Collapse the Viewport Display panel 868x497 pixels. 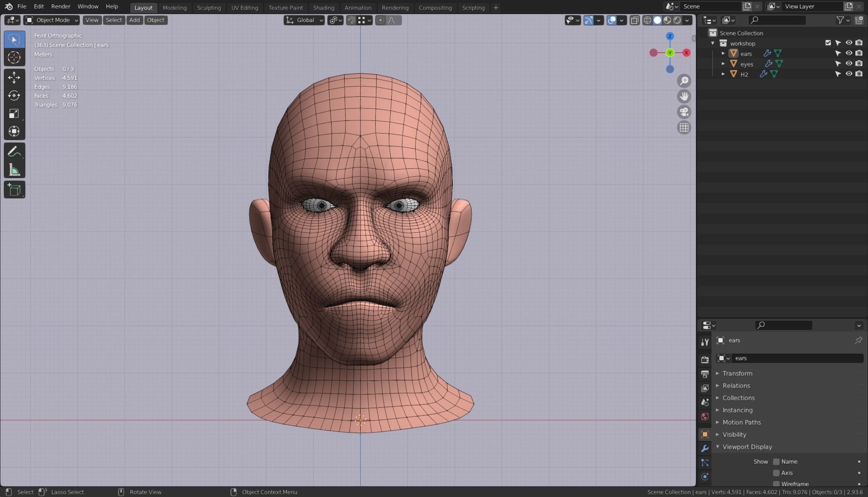click(x=747, y=447)
